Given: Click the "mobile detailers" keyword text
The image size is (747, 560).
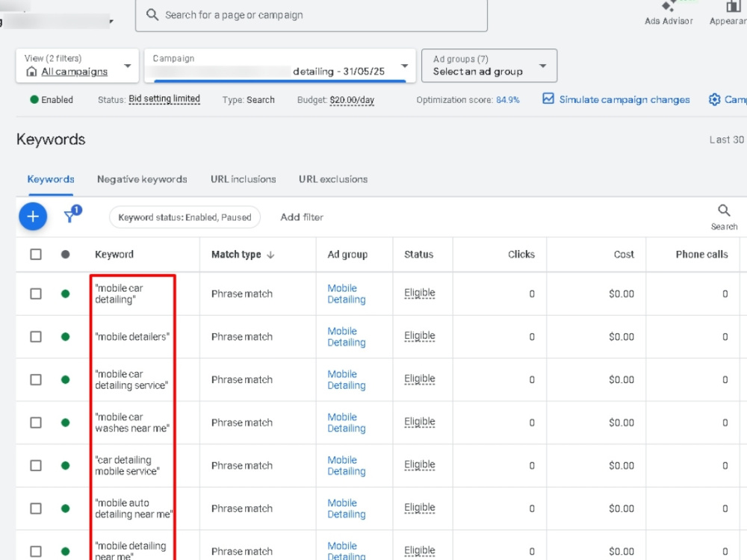Looking at the screenshot, I should 132,337.
